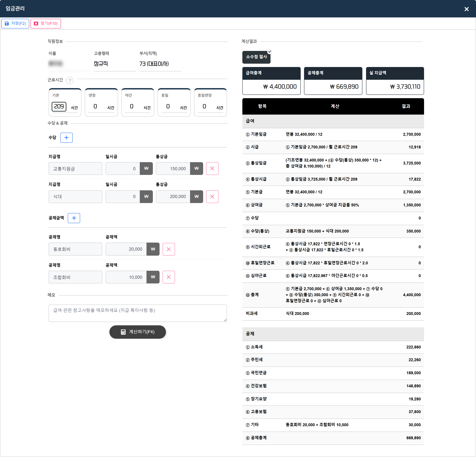
Task: Click the won icon beside 20,000
Action: pyautogui.click(x=153, y=249)
